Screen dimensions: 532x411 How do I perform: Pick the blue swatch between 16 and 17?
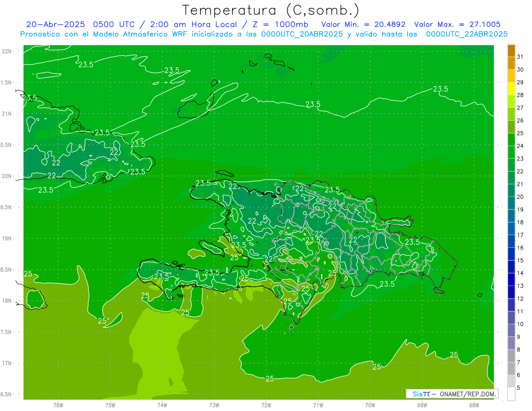coord(511,241)
